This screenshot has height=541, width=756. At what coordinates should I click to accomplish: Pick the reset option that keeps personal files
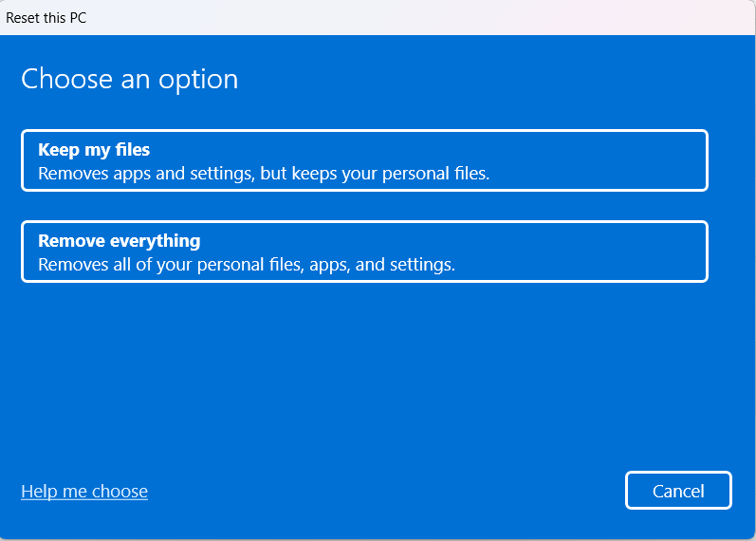point(364,160)
